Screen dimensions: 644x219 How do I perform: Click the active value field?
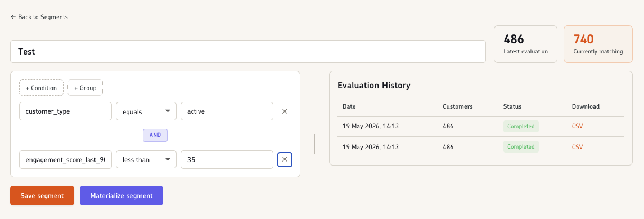click(x=227, y=111)
